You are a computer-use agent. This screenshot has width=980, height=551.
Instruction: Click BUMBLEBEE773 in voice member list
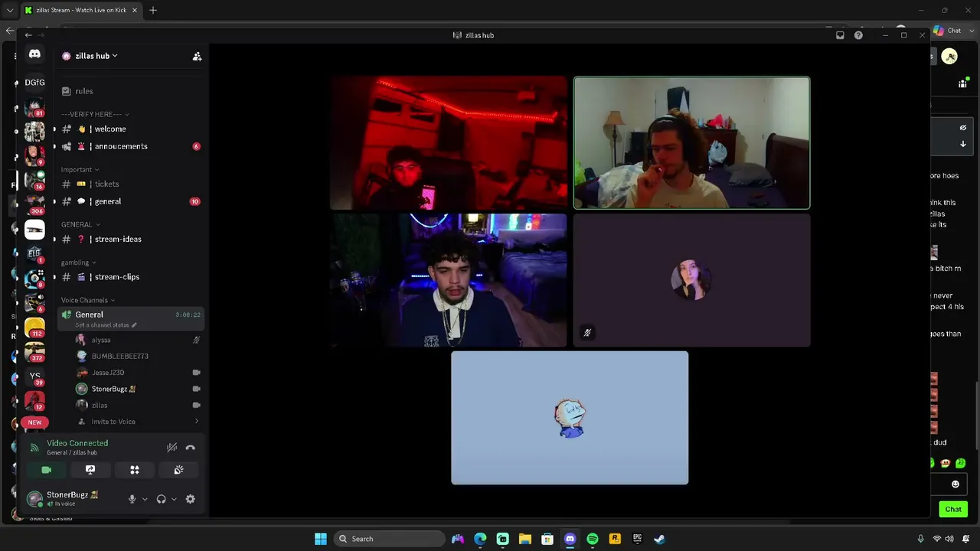tap(139, 357)
